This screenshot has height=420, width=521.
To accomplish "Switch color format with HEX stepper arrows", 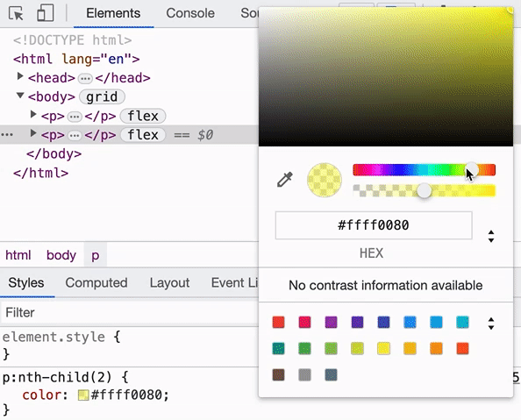I will point(491,236).
